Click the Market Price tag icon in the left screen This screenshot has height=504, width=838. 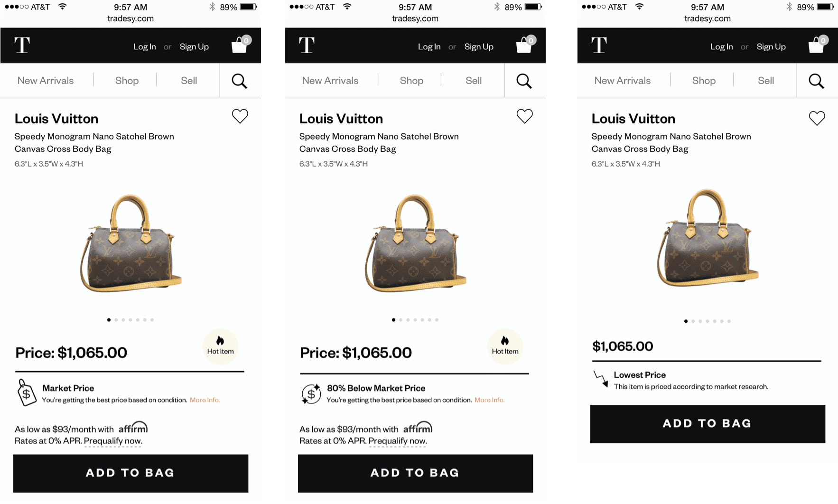tap(27, 392)
